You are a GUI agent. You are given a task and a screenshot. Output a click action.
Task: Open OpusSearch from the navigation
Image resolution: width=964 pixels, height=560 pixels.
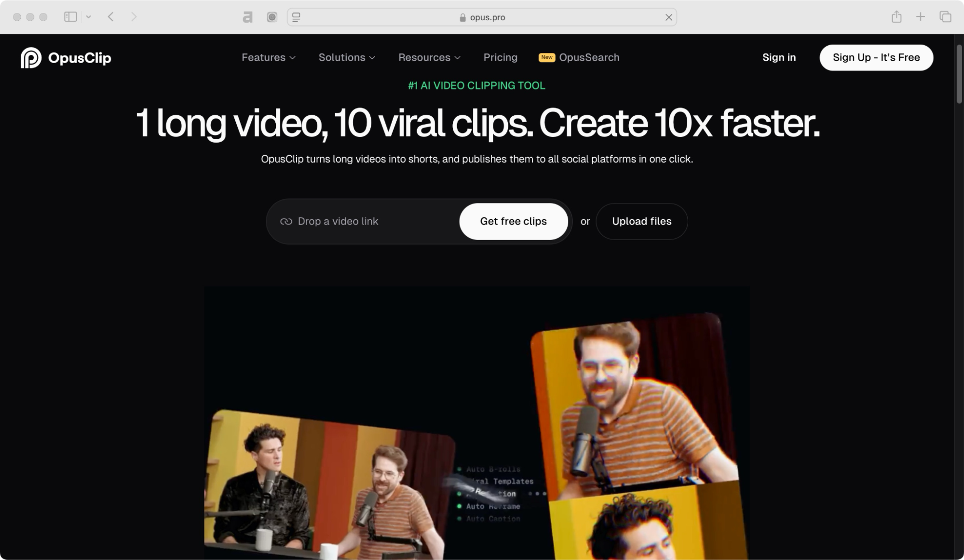coord(588,57)
